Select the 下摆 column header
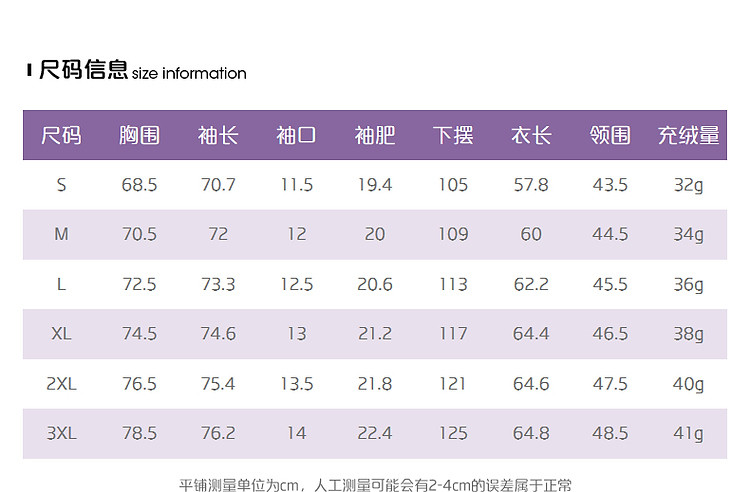750x492 pixels. pos(453,135)
